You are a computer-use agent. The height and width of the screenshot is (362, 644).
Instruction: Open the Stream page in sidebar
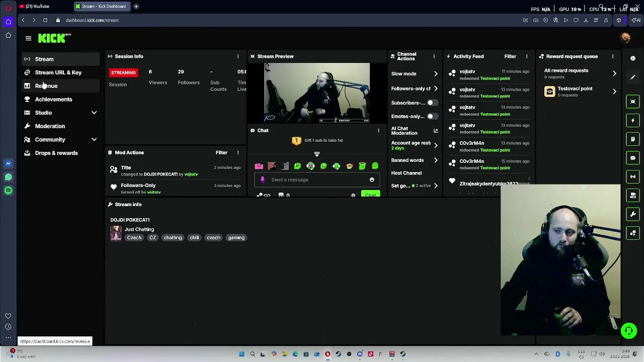tap(60, 59)
